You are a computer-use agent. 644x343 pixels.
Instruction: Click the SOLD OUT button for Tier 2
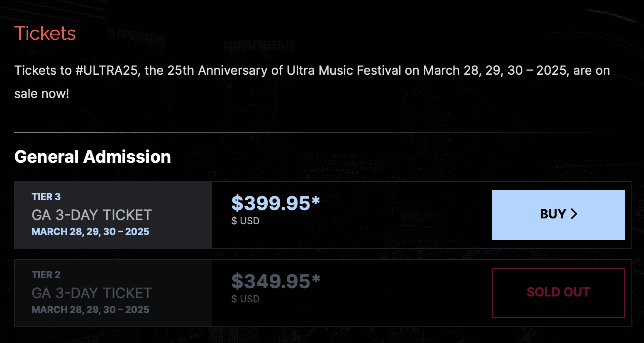pyautogui.click(x=558, y=293)
